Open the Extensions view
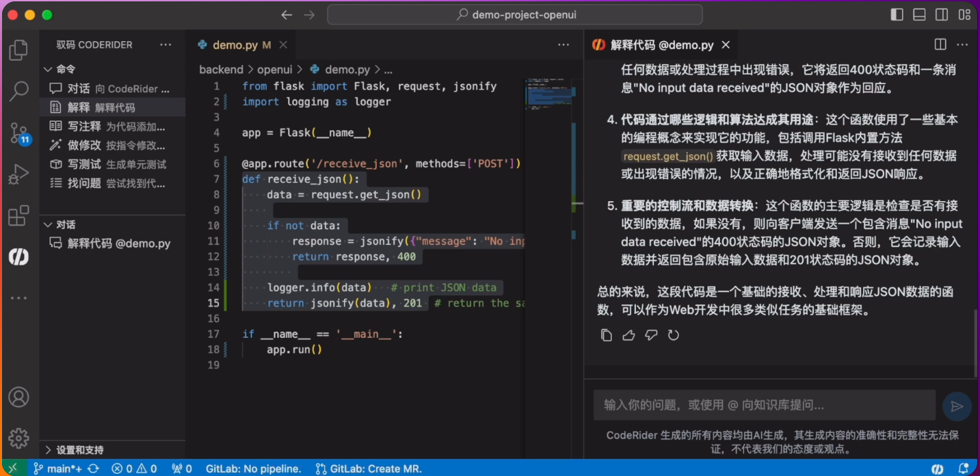This screenshot has width=980, height=476. pyautogui.click(x=18, y=215)
